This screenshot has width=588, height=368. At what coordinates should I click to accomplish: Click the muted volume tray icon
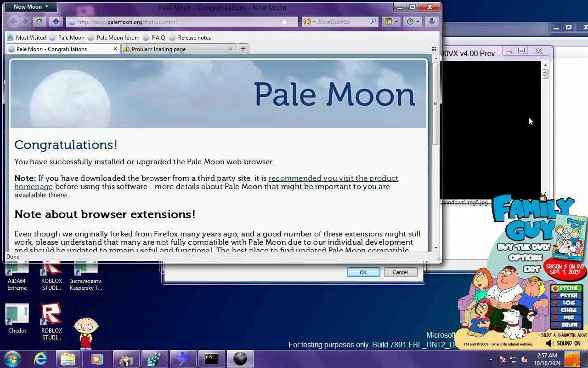click(525, 359)
